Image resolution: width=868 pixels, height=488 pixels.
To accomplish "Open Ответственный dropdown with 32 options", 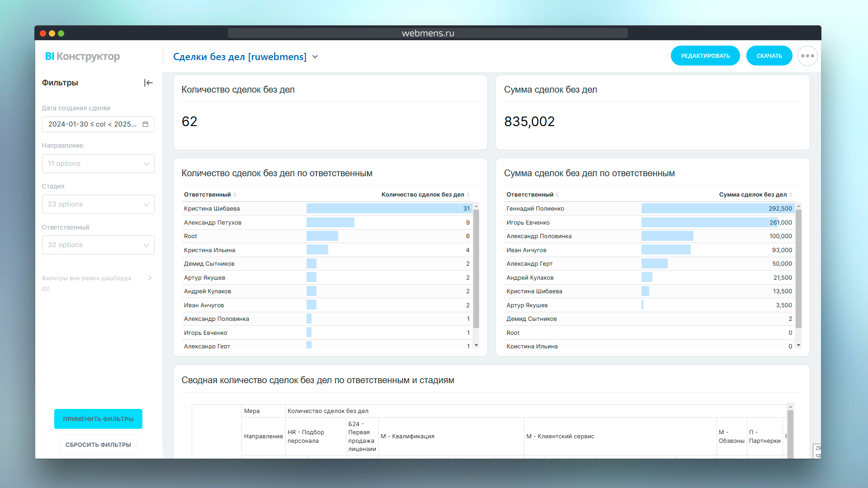I will (x=98, y=245).
